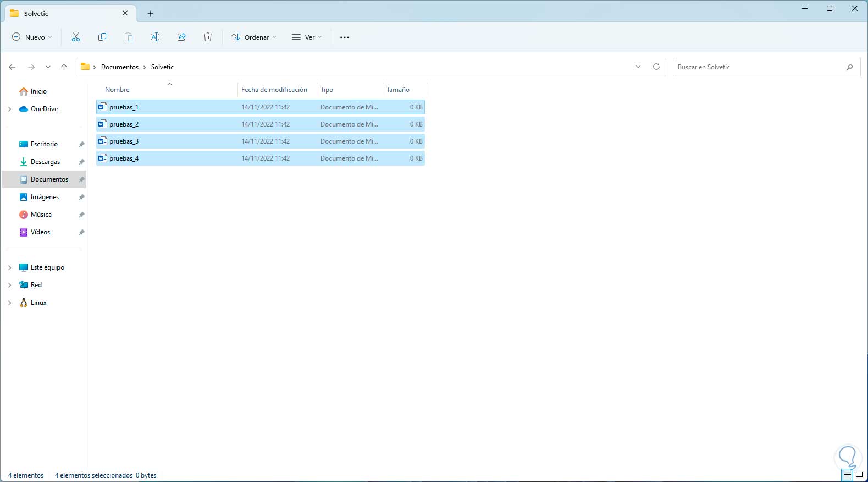Expand the Linux tree node

(x=9, y=303)
